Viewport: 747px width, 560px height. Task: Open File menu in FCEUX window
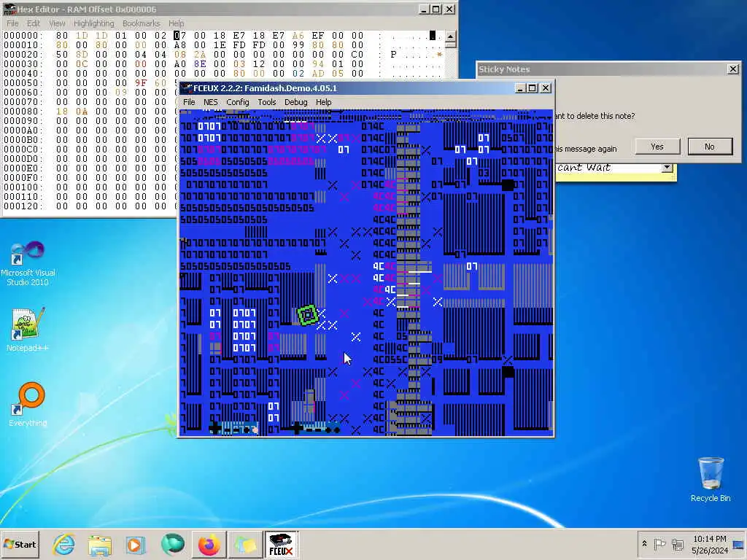coord(189,102)
